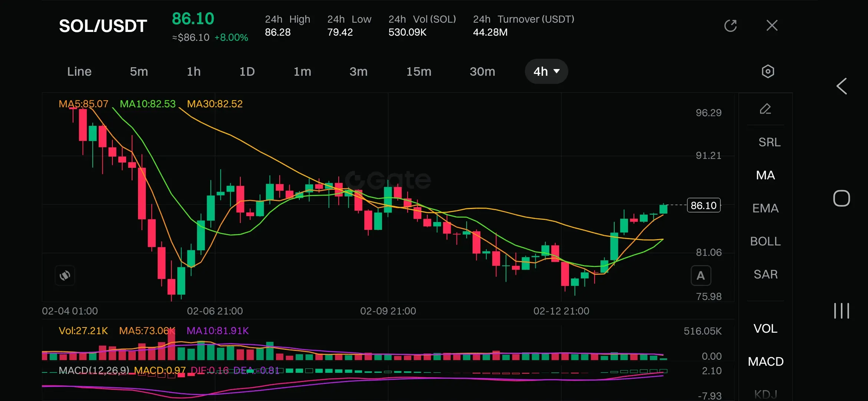Toggle the auto-scale A button

point(700,276)
